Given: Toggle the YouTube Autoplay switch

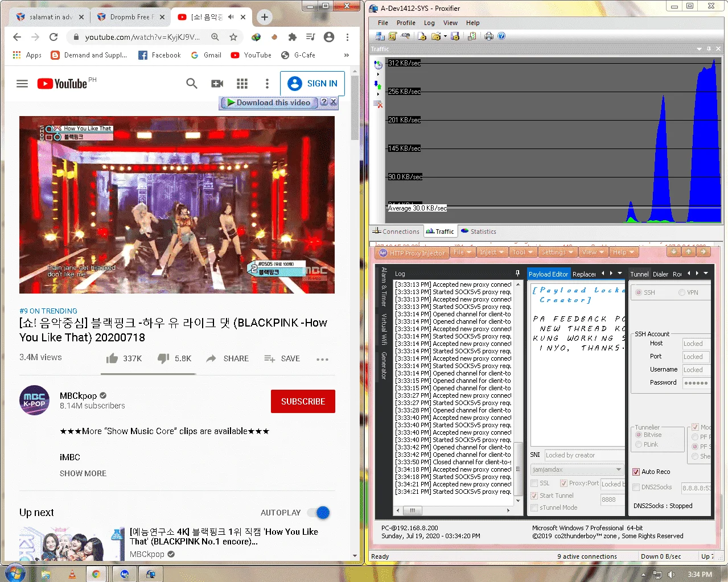Looking at the screenshot, I should click(x=319, y=513).
